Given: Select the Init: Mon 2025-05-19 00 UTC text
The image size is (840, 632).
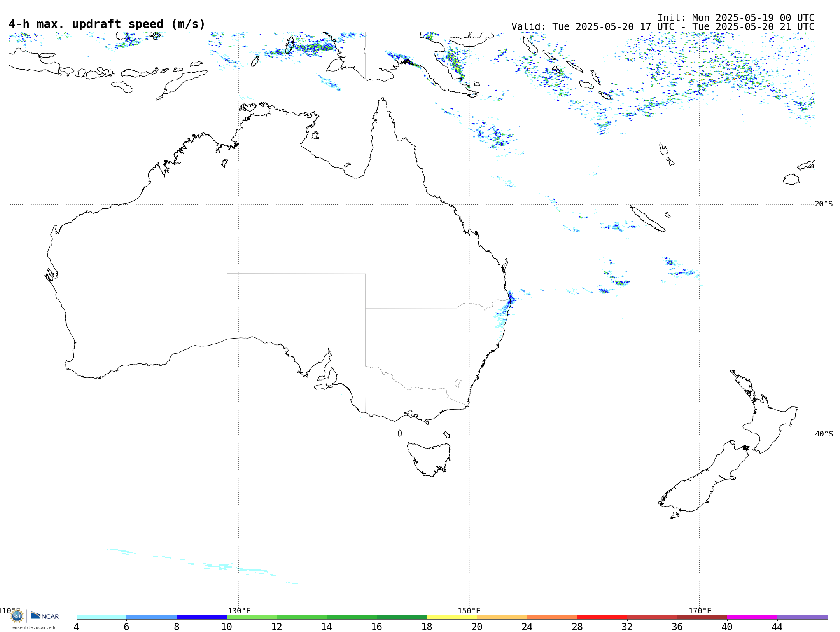Looking at the screenshot, I should tap(736, 18).
